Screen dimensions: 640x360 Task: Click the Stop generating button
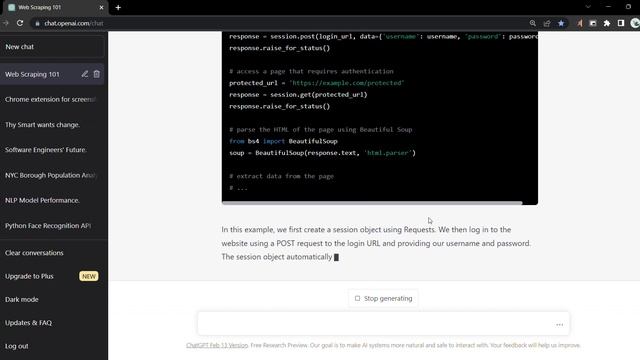coord(383,298)
